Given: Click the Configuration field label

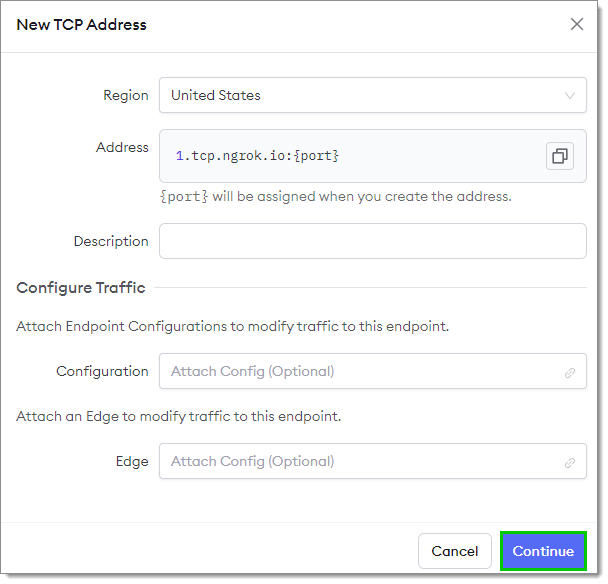Looking at the screenshot, I should tap(102, 371).
